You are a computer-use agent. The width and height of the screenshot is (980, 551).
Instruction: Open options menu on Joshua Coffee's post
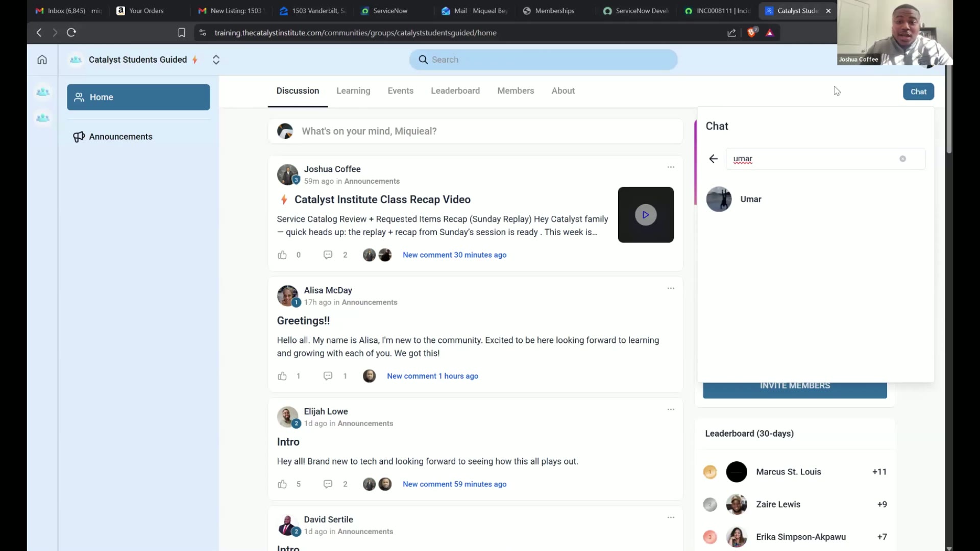[x=671, y=167]
